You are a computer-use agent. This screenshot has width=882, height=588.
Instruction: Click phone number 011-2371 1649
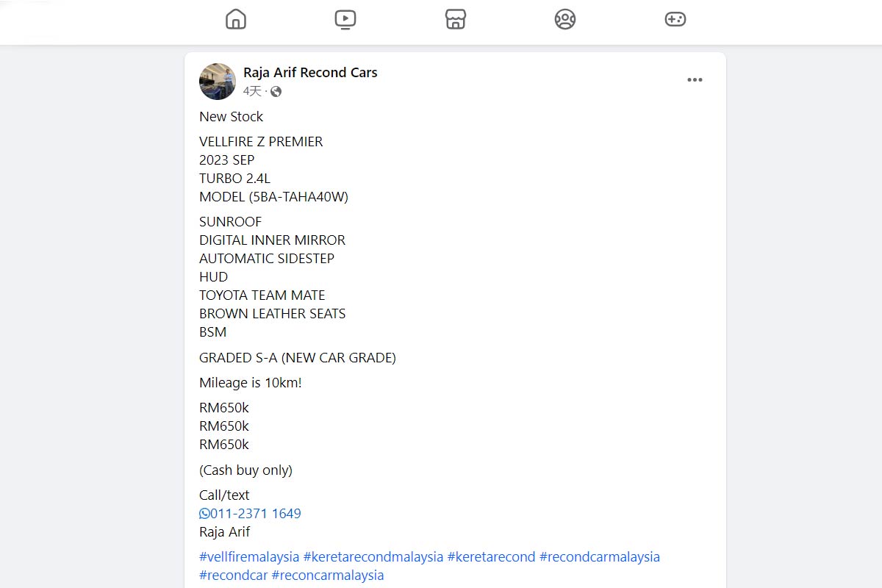tap(256, 514)
